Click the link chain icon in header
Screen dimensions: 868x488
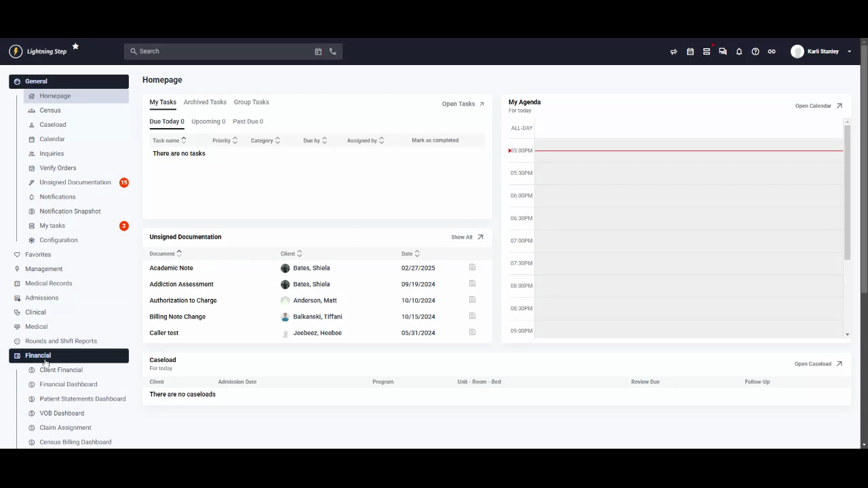coord(772,52)
